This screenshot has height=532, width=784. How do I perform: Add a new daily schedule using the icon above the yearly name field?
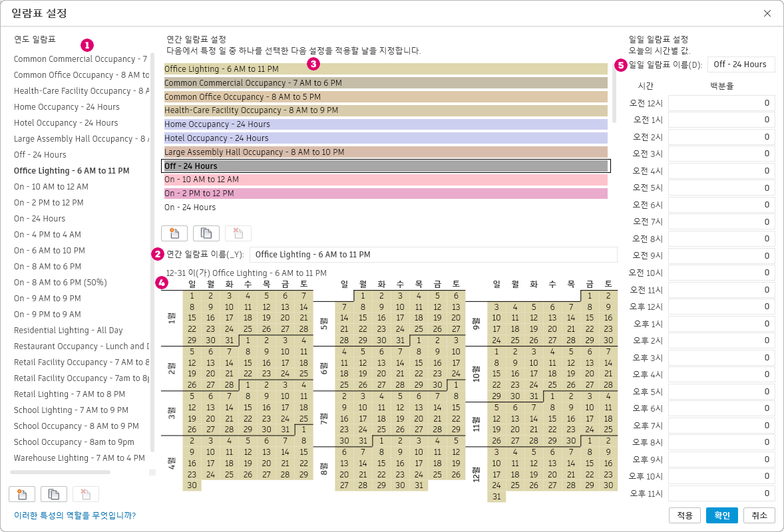[174, 233]
